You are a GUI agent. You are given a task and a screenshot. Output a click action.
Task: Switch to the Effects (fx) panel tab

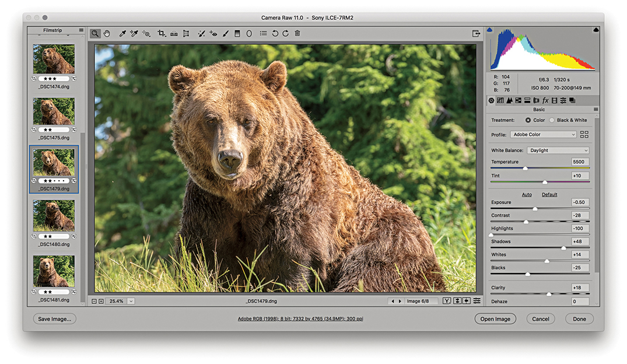[x=545, y=101]
